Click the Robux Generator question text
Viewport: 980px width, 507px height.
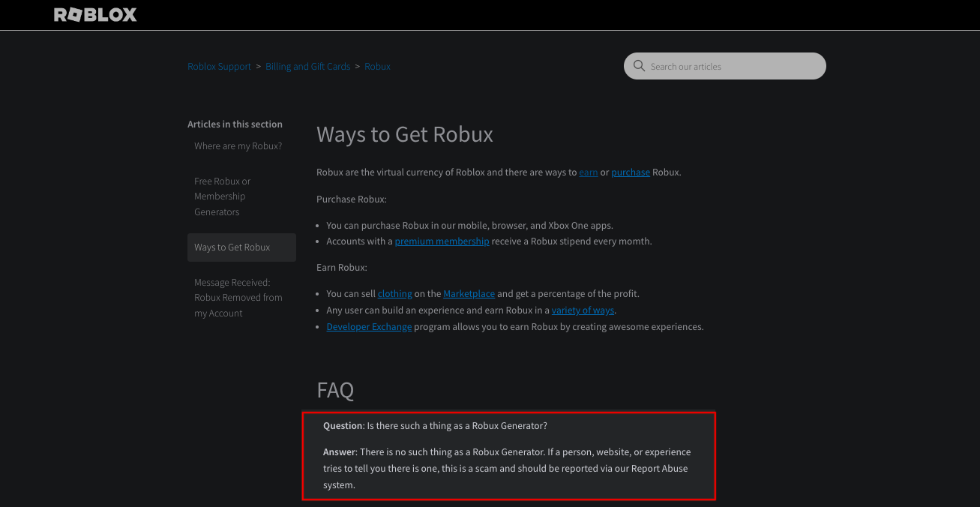point(435,426)
